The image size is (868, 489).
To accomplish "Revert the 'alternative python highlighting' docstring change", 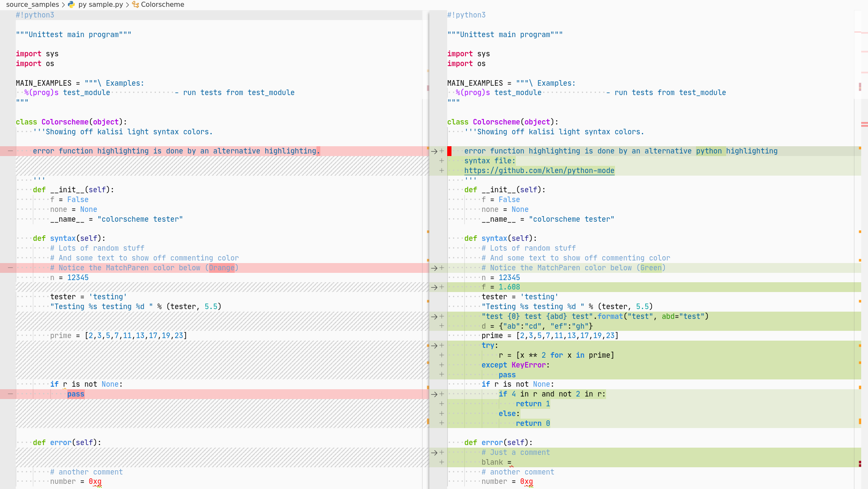I will [434, 151].
